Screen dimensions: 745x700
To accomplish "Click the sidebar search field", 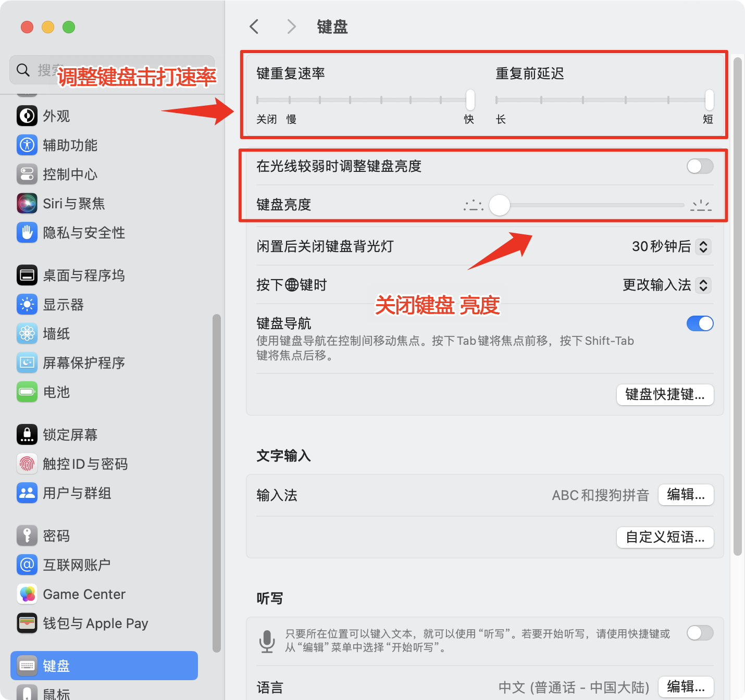I will [x=112, y=70].
